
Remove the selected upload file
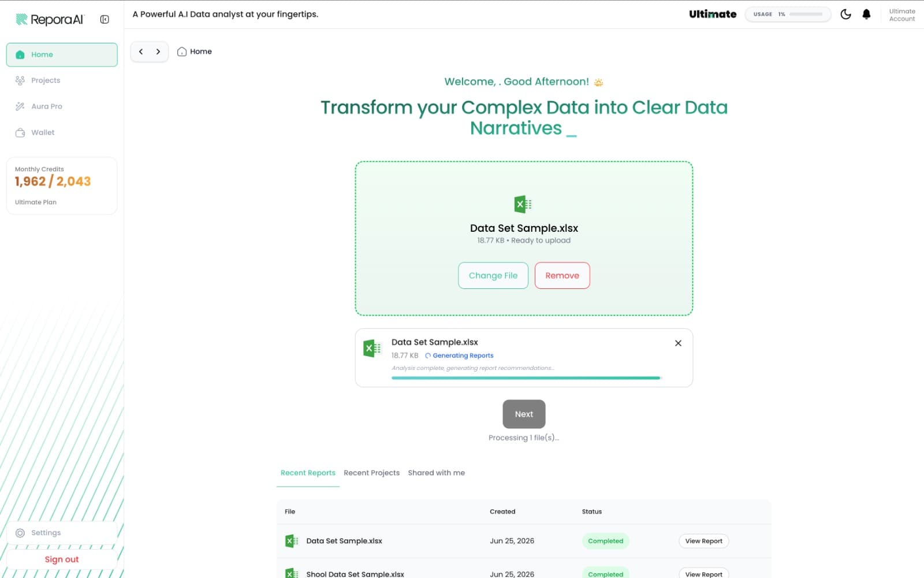pos(562,276)
